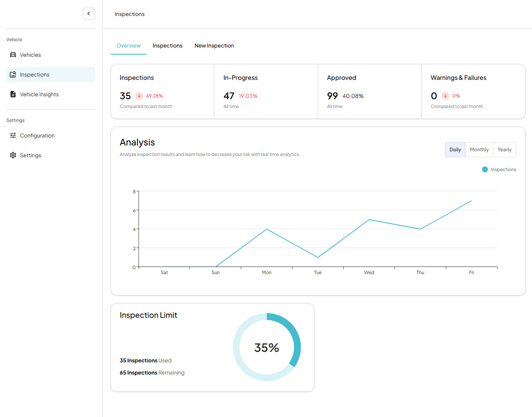Select the Monthly chart view

tap(479, 150)
